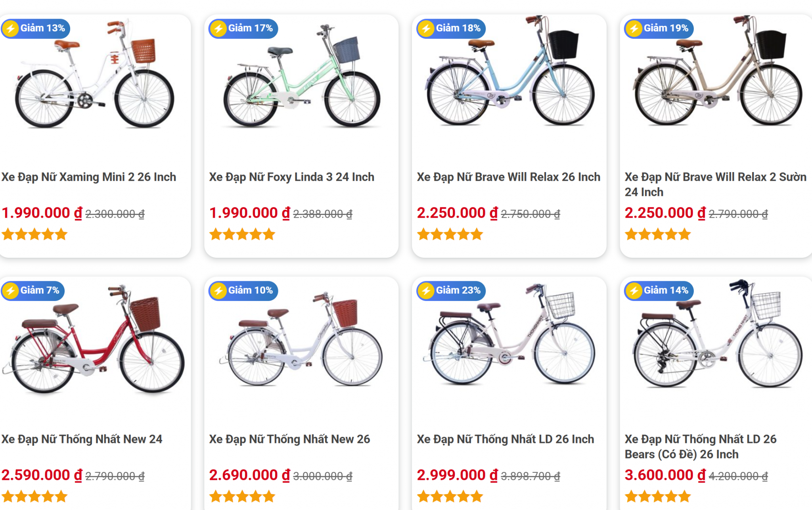The height and width of the screenshot is (510, 812).
Task: Click the Giảm 17% flash sale badge
Action: tap(243, 29)
